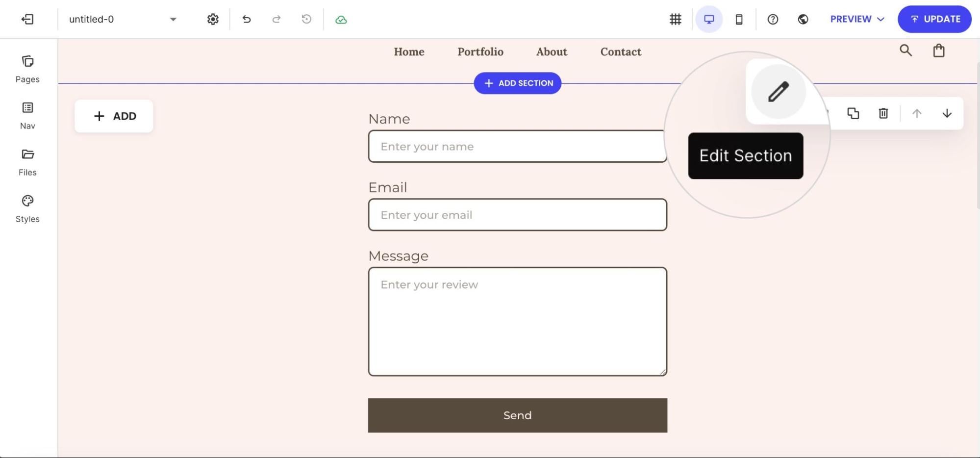Click the Email input field
Viewport: 980px width, 458px height.
(517, 215)
